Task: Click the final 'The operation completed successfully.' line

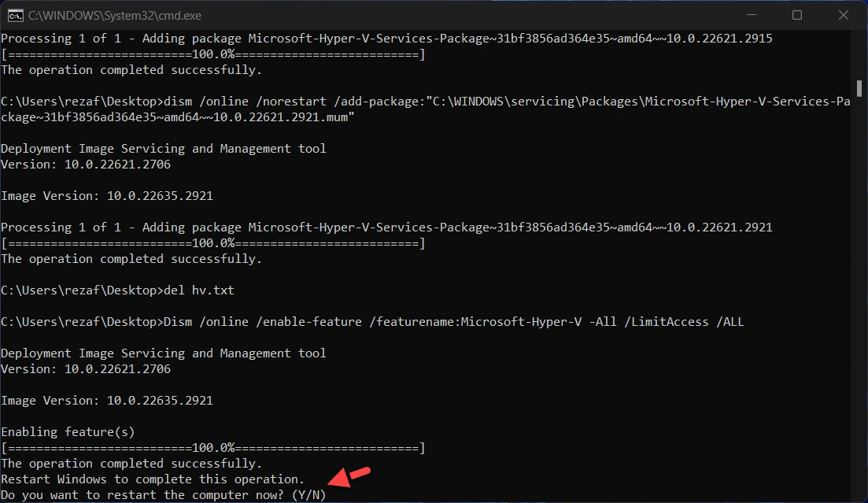Action: [131, 464]
